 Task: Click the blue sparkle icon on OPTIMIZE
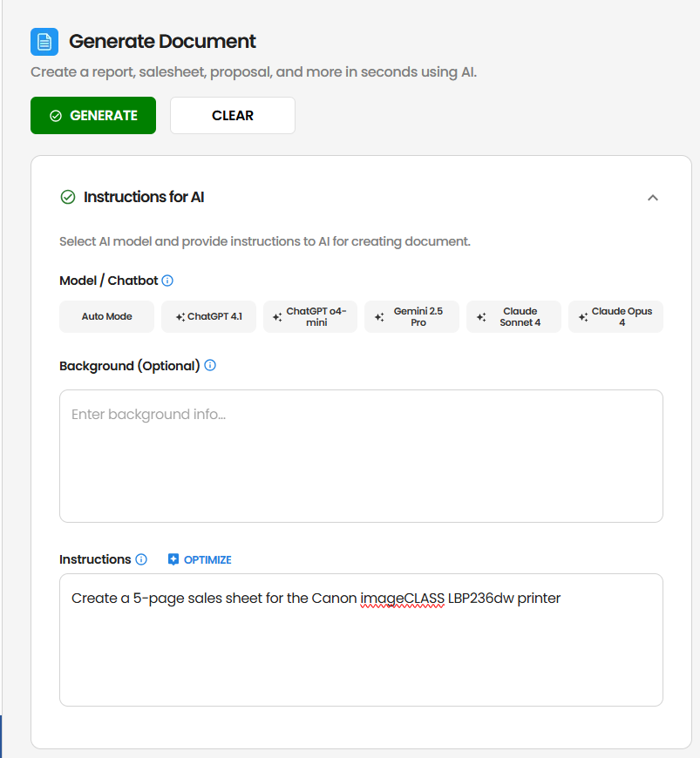[x=173, y=559]
